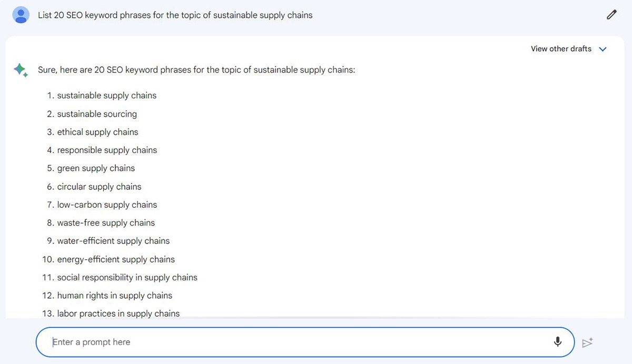Click the blue user avatar icon
The height and width of the screenshot is (364, 632).
tap(21, 15)
